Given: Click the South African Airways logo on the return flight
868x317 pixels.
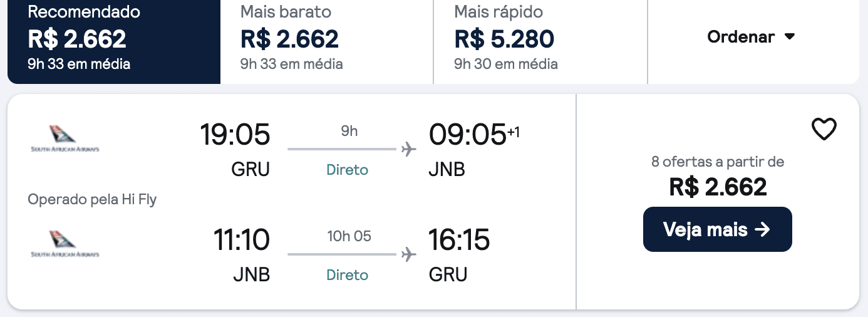Looking at the screenshot, I should pyautogui.click(x=65, y=244).
